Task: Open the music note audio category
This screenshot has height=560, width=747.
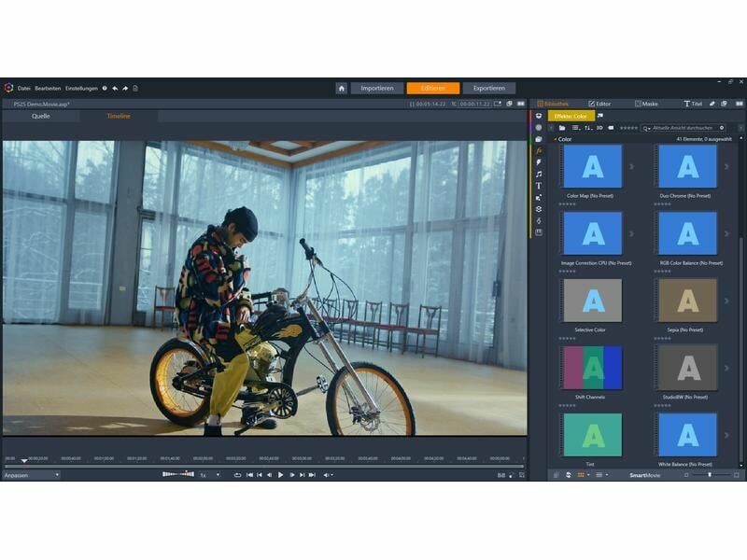Action: (x=539, y=175)
